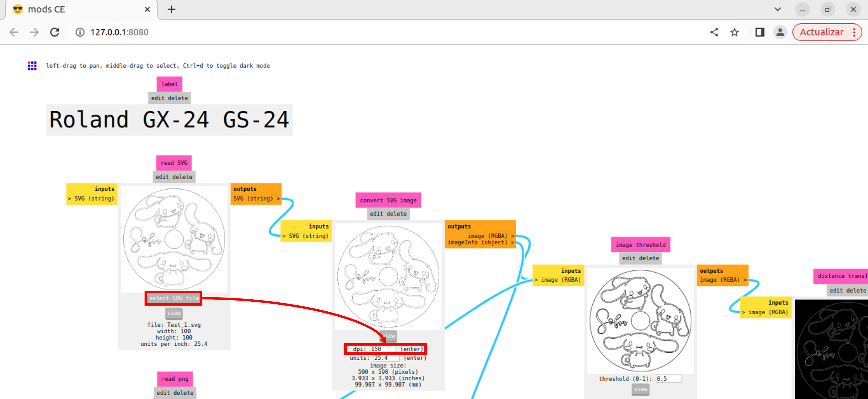Open the mods grid menu icon
The height and width of the screenshot is (399, 868).
[x=32, y=66]
